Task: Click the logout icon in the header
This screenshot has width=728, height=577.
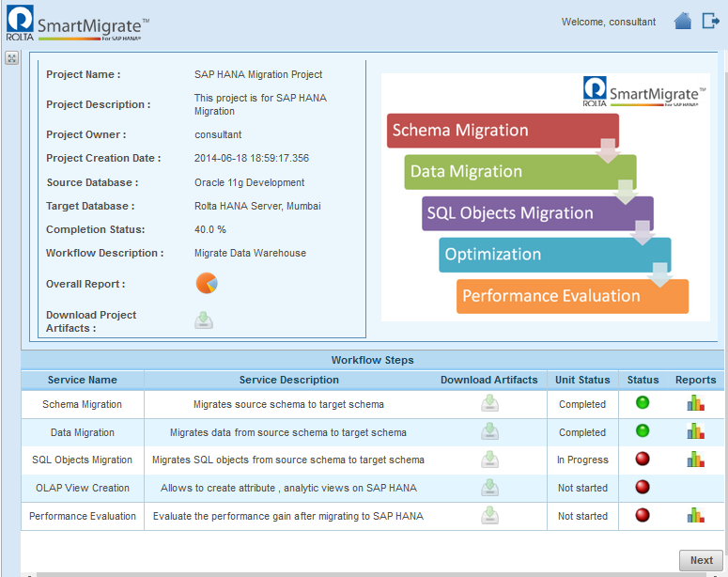Action: point(710,21)
